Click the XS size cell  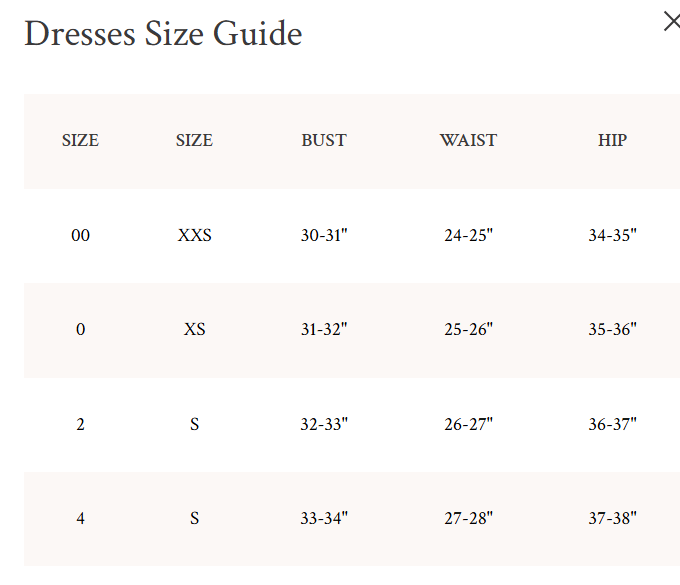(194, 330)
